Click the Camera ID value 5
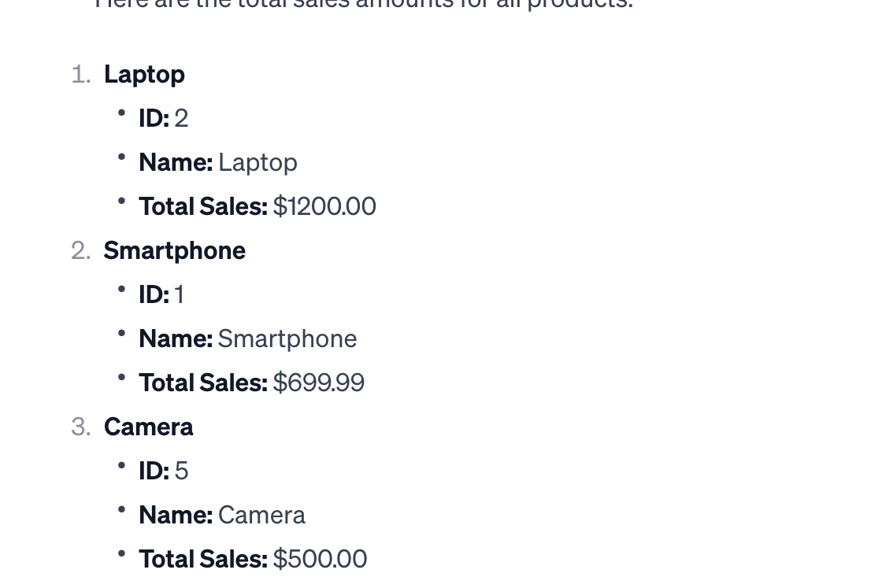The image size is (882, 588). coord(181,471)
